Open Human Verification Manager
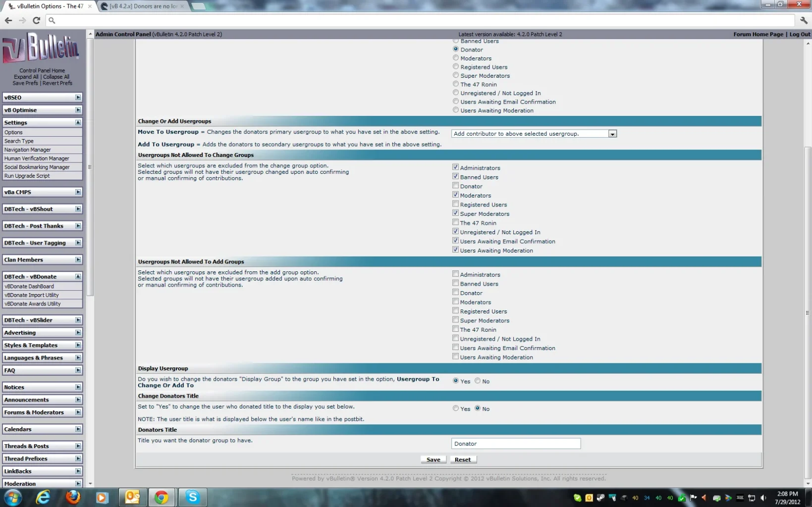This screenshot has height=507, width=812. point(42,158)
